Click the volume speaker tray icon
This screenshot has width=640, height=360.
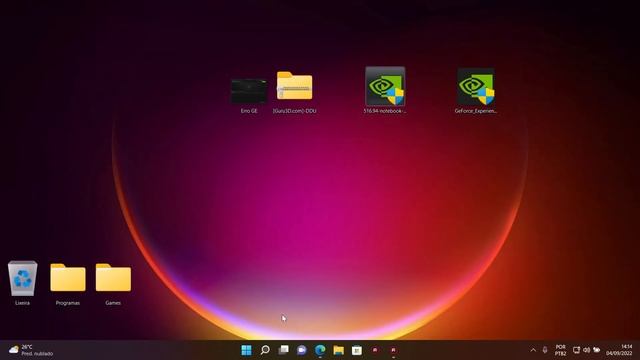pos(587,350)
